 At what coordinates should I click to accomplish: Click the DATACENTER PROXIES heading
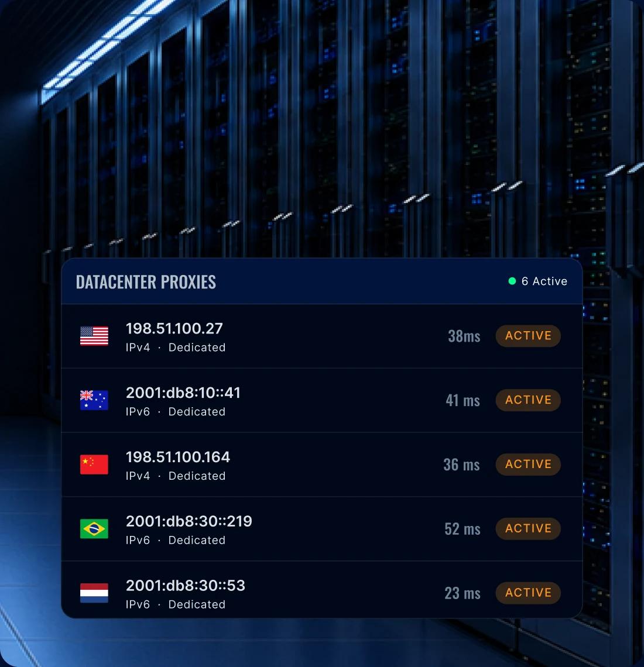click(146, 282)
